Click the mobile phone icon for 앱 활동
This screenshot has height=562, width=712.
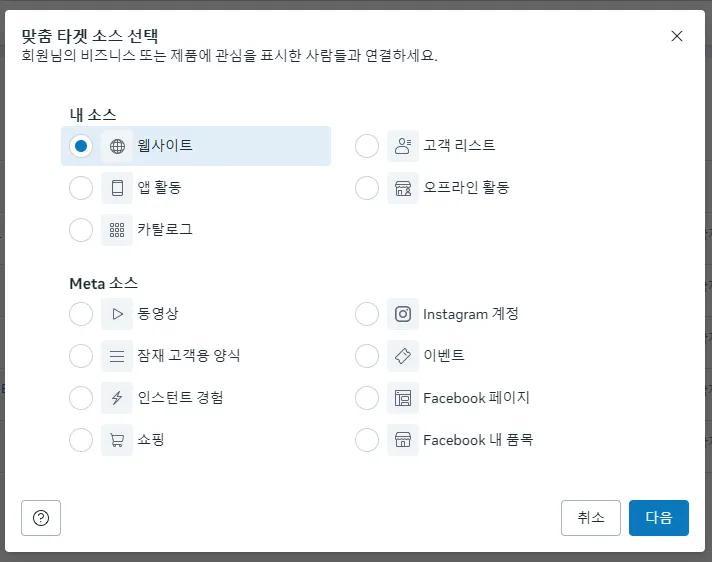[x=117, y=188]
